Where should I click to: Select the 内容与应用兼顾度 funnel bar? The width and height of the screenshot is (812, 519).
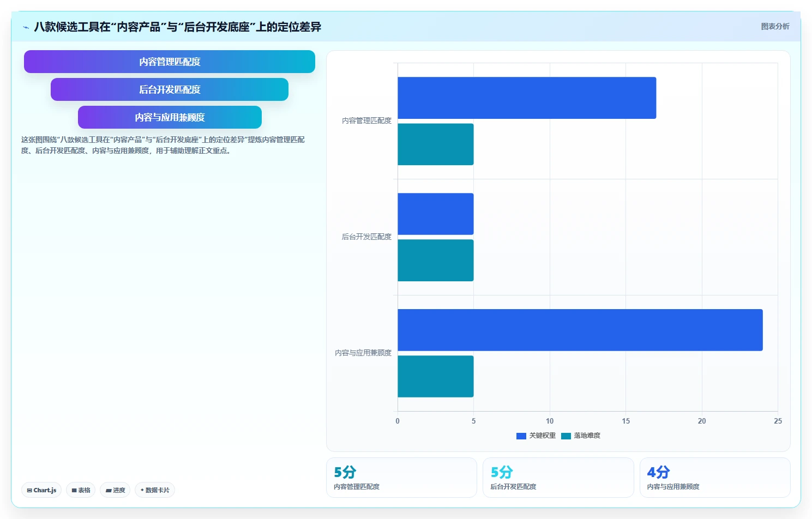click(x=170, y=117)
